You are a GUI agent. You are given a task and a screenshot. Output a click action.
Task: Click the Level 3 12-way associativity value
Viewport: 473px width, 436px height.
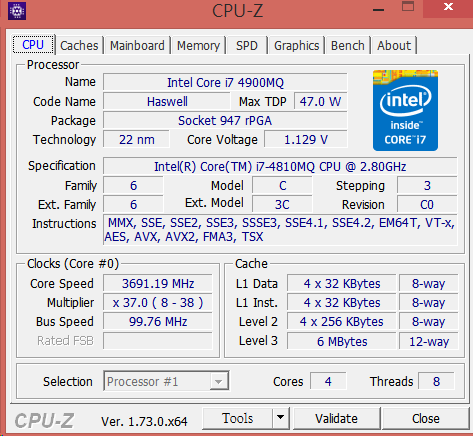click(429, 341)
